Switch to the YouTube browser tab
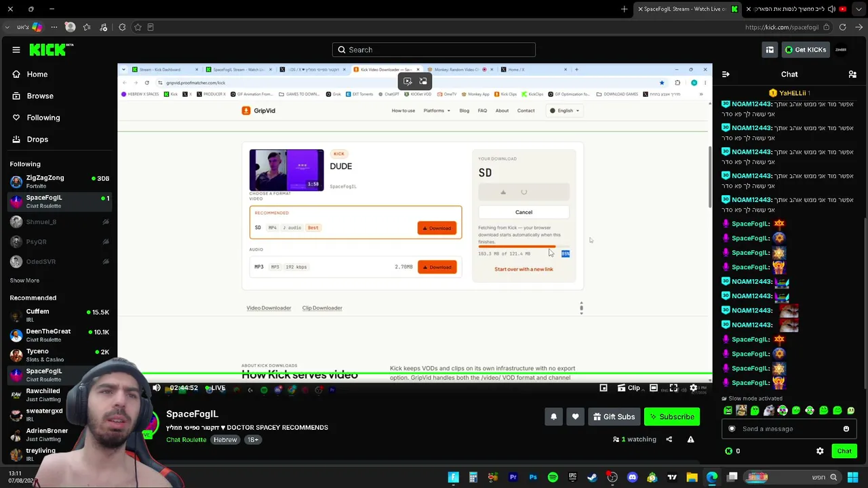 [x=797, y=9]
